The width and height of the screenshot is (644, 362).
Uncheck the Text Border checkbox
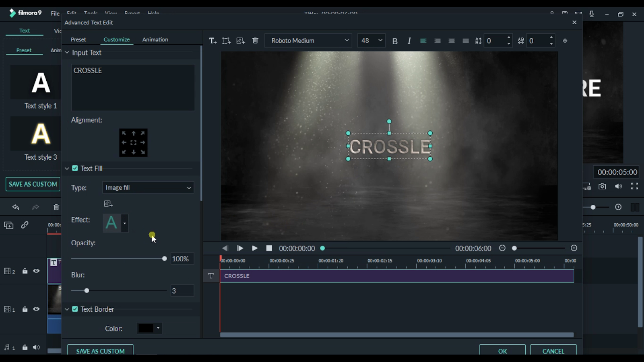coord(75,309)
